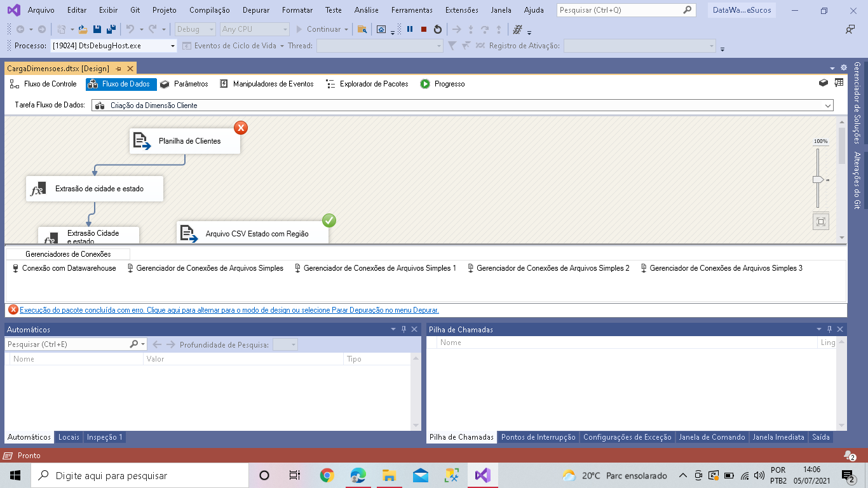
Task: Open the Continuar dropdown arrow
Action: coord(346,29)
